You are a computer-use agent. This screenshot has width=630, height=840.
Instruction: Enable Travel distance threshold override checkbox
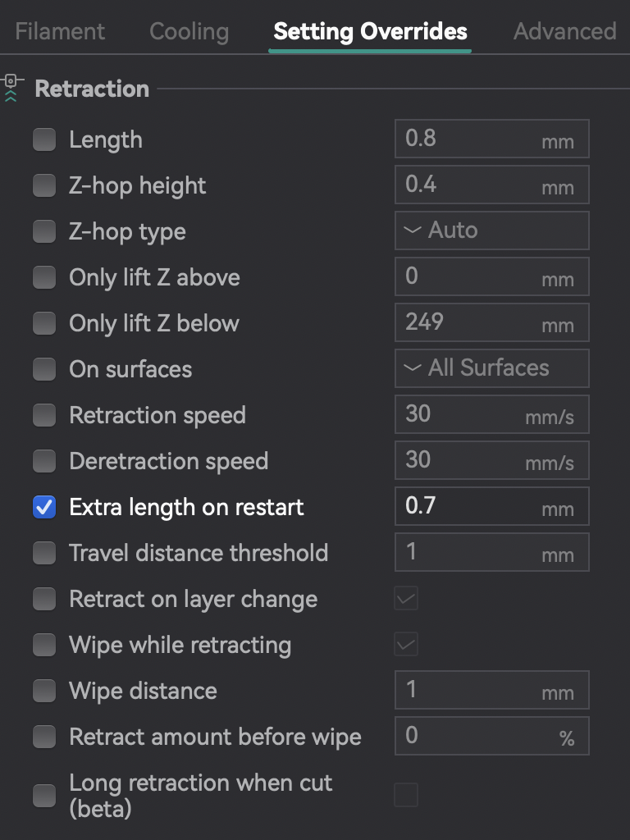pyautogui.click(x=44, y=553)
